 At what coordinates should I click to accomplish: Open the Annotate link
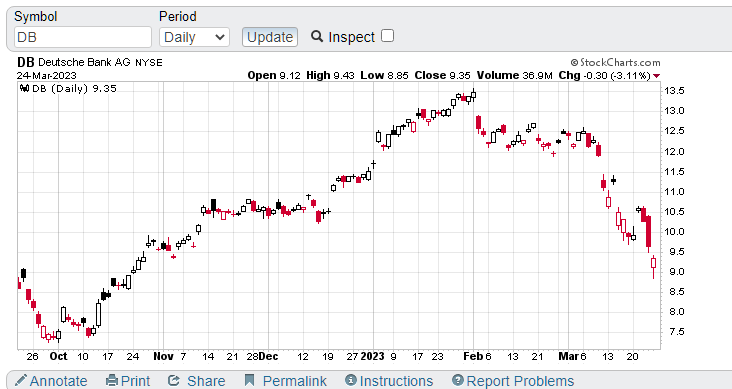tap(58, 381)
